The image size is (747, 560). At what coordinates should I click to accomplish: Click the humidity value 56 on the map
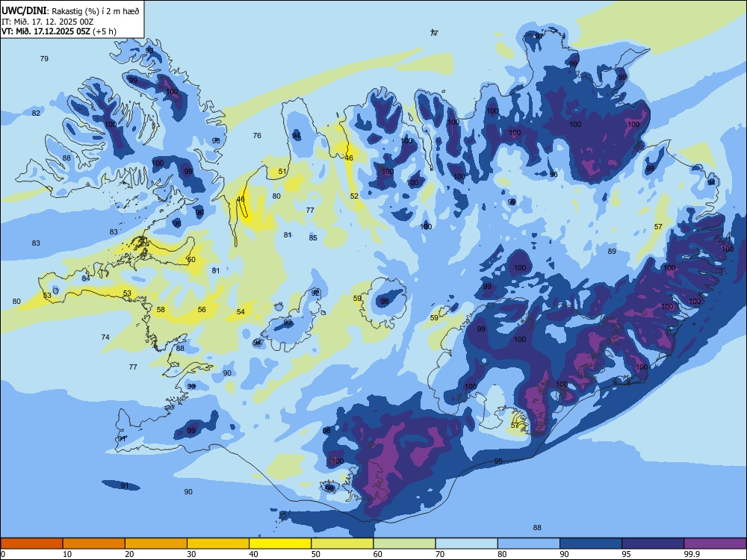(202, 310)
